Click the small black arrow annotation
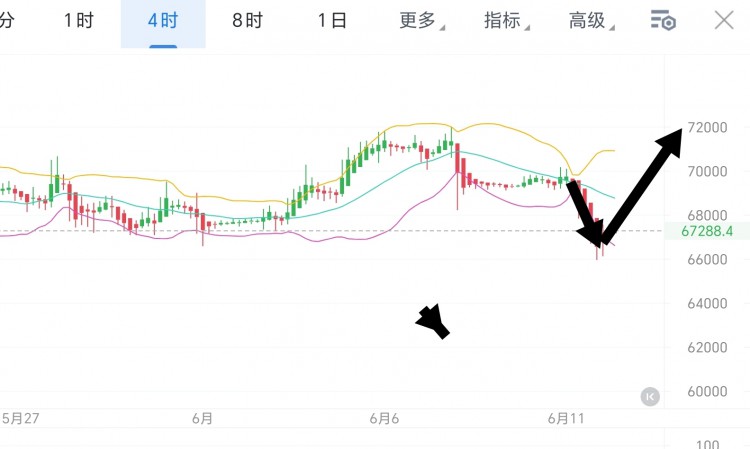This screenshot has width=750, height=449. pyautogui.click(x=433, y=321)
